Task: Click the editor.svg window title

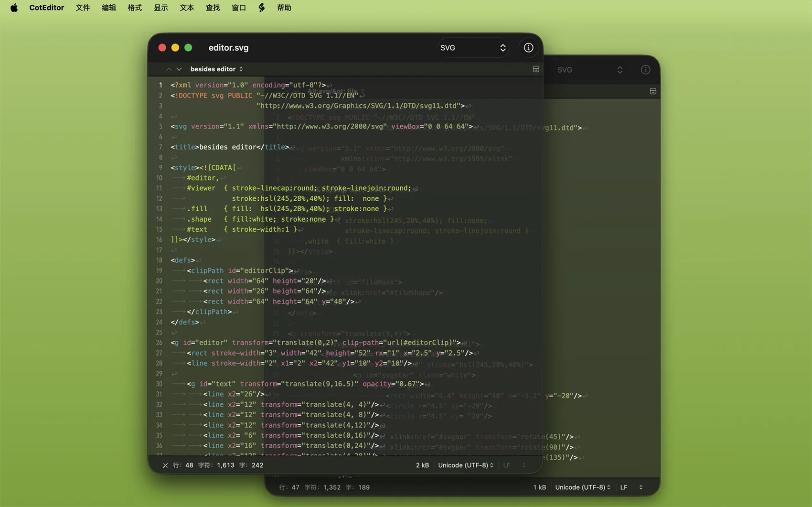Action: [228, 48]
